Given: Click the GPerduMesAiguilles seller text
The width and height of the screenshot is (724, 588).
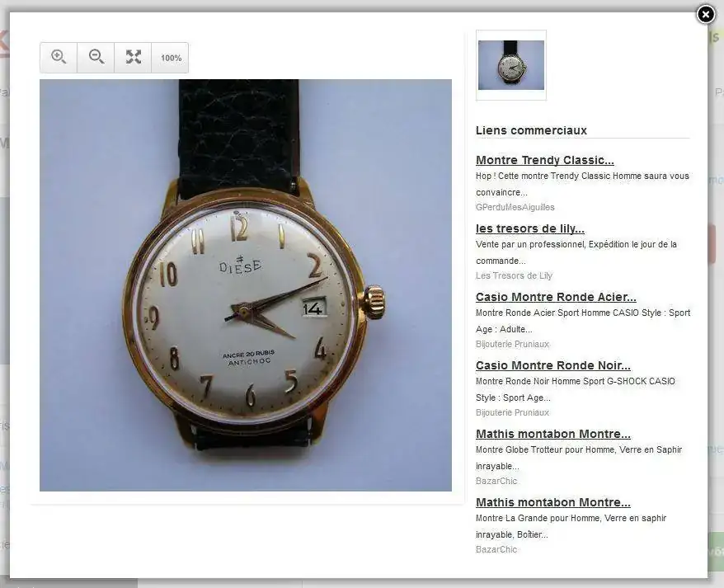Looking at the screenshot, I should point(515,207).
